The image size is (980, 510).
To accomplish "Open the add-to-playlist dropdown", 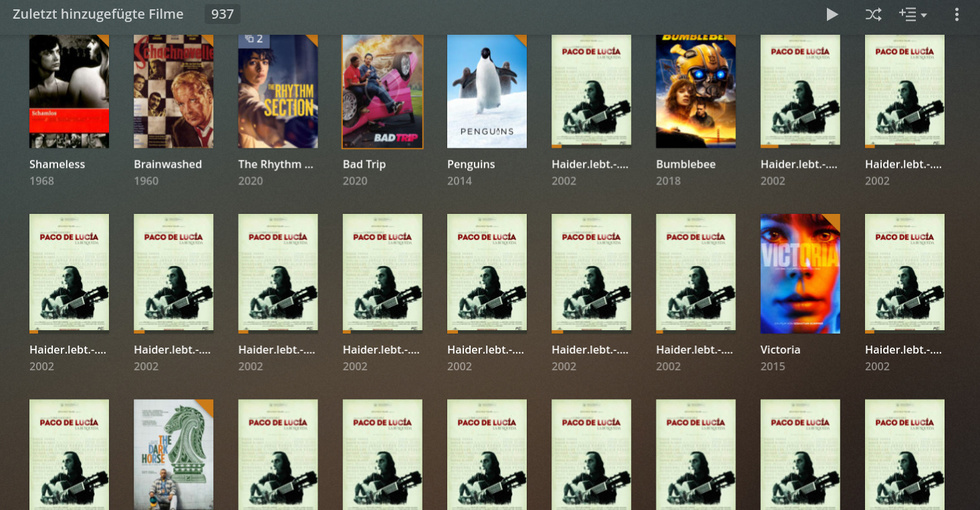I will [x=912, y=14].
